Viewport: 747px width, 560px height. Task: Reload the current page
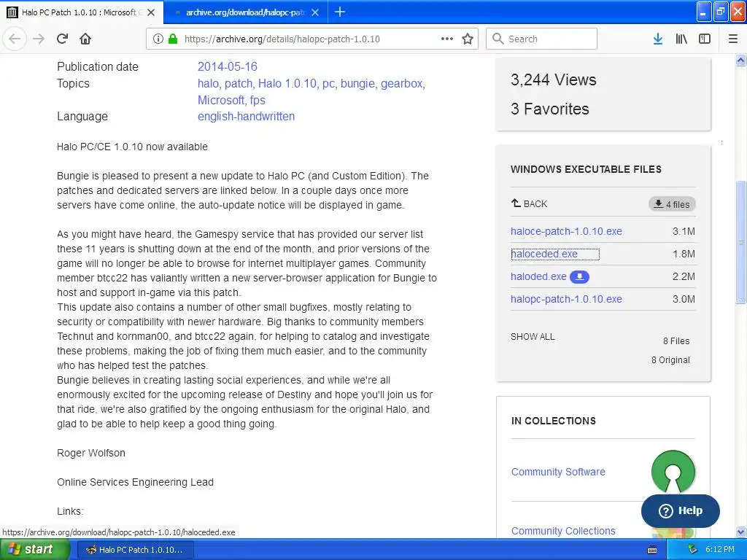click(62, 39)
